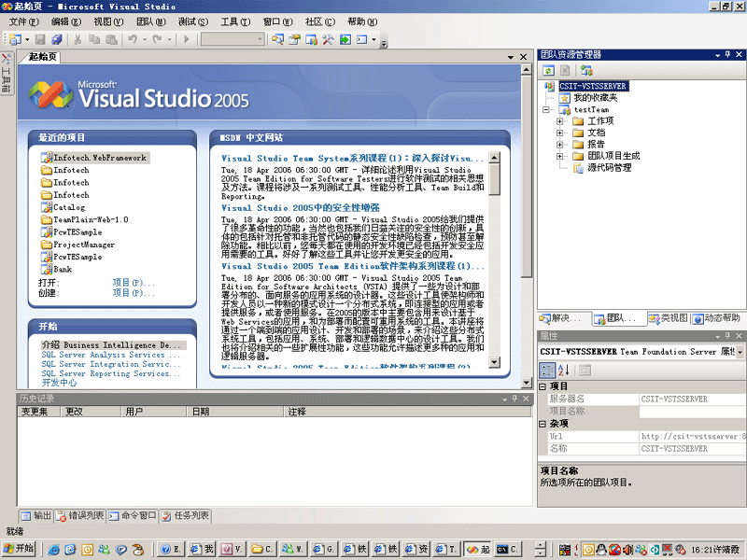The width and height of the screenshot is (747, 560).
Task: Open the 开发中心 link
Action: pos(59,383)
